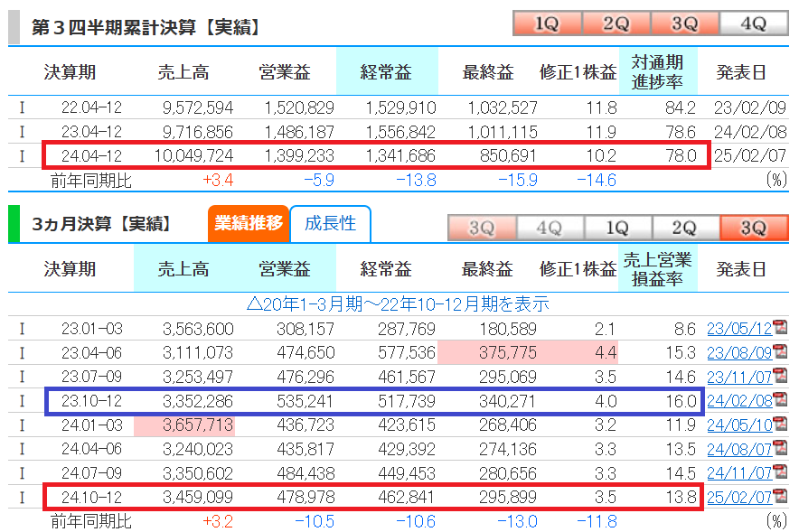
Task: Click the -10.5 year-over-year operating change
Action: tap(315, 522)
